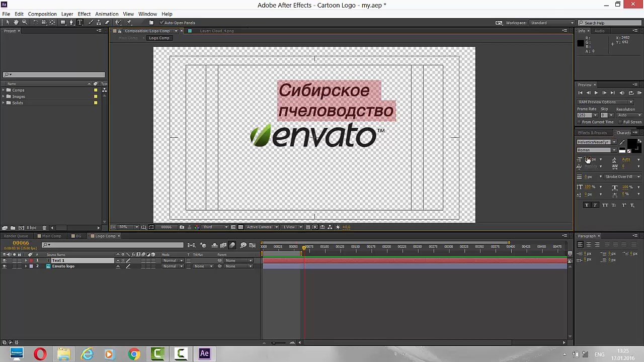Image resolution: width=644 pixels, height=362 pixels.
Task: Click the fill color swatch
Action: (x=631, y=143)
